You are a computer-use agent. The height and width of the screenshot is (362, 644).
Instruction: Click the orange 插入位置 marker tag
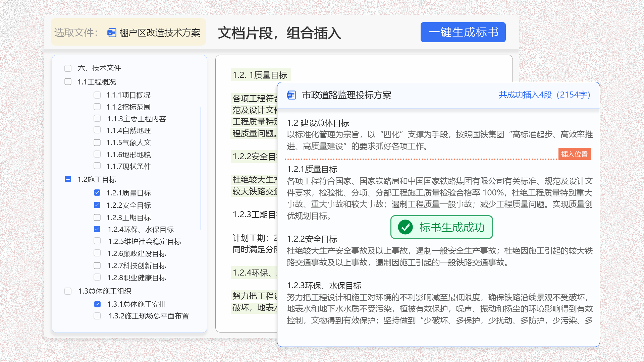coord(574,154)
